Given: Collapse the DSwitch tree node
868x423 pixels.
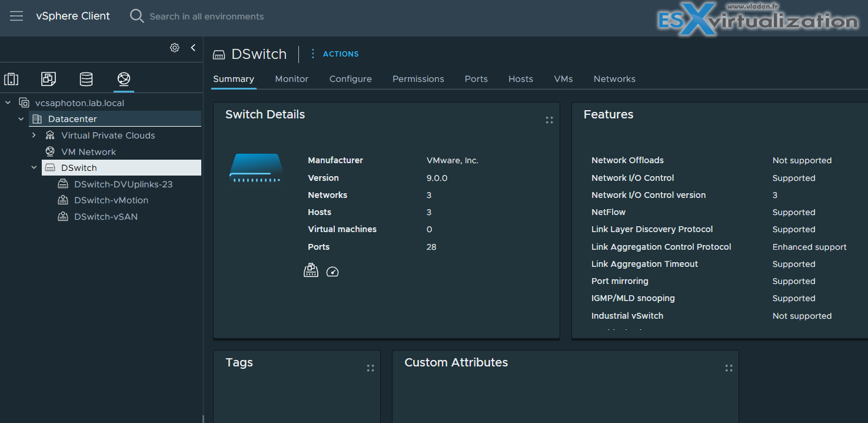Looking at the screenshot, I should [34, 168].
